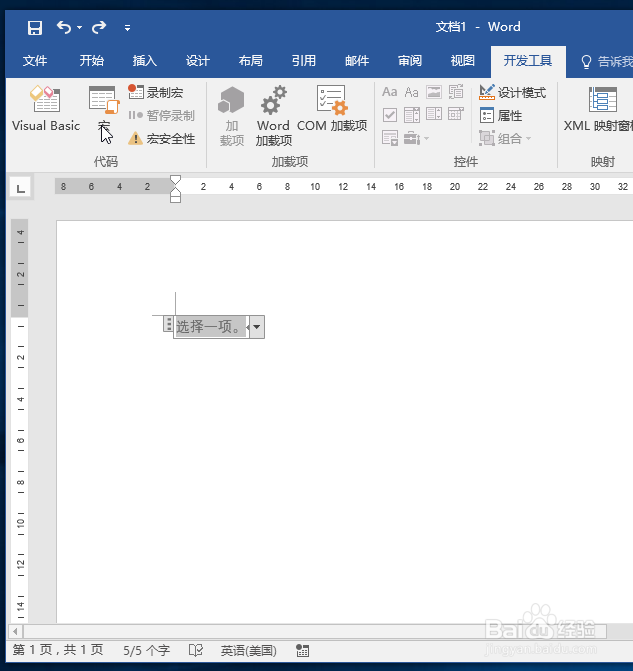
Task: Click the word count 5/5 个字
Action: pyautogui.click(x=146, y=650)
